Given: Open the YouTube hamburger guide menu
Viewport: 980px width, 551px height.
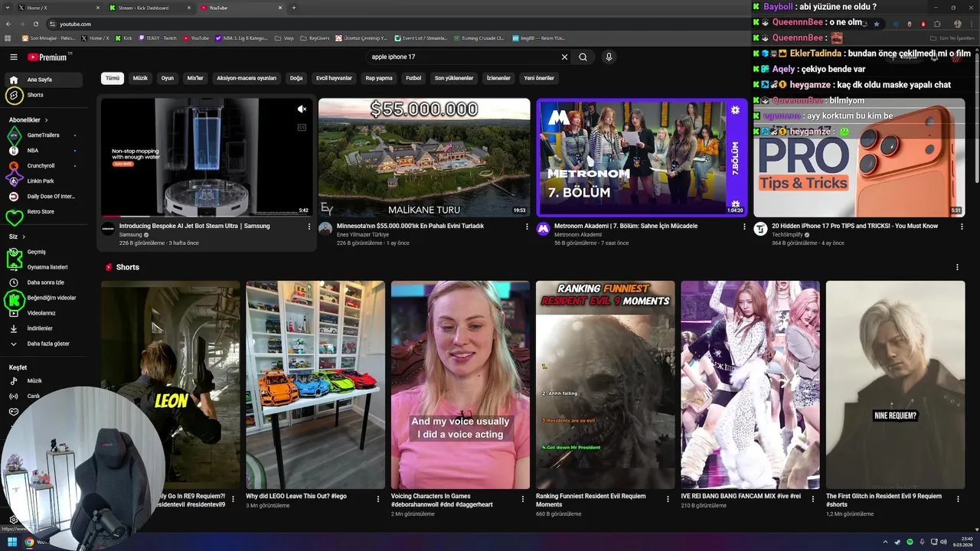Looking at the screenshot, I should coord(14,57).
